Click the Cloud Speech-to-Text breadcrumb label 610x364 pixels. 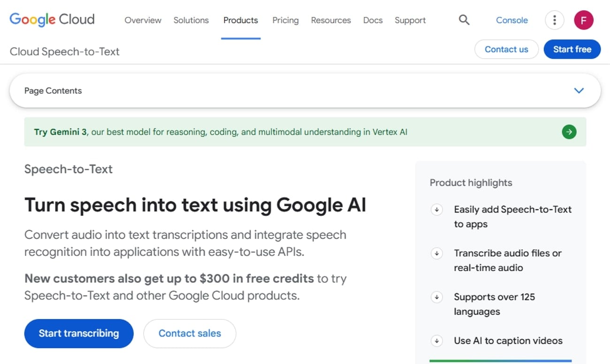(64, 52)
